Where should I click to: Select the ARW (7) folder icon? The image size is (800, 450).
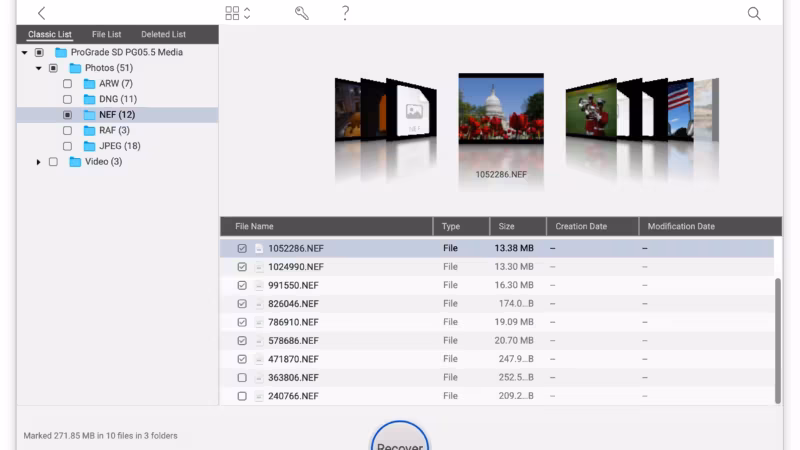tap(89, 84)
